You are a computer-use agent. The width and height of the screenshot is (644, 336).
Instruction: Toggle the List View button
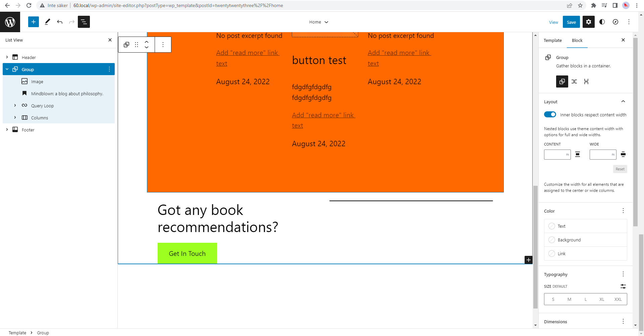click(x=84, y=22)
